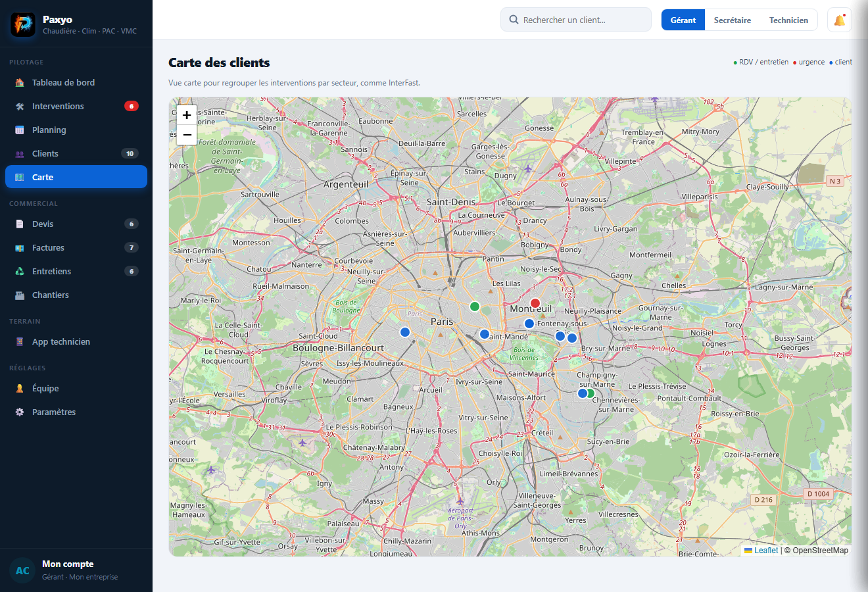Zoom in on the map
868x592 pixels.
coord(187,115)
